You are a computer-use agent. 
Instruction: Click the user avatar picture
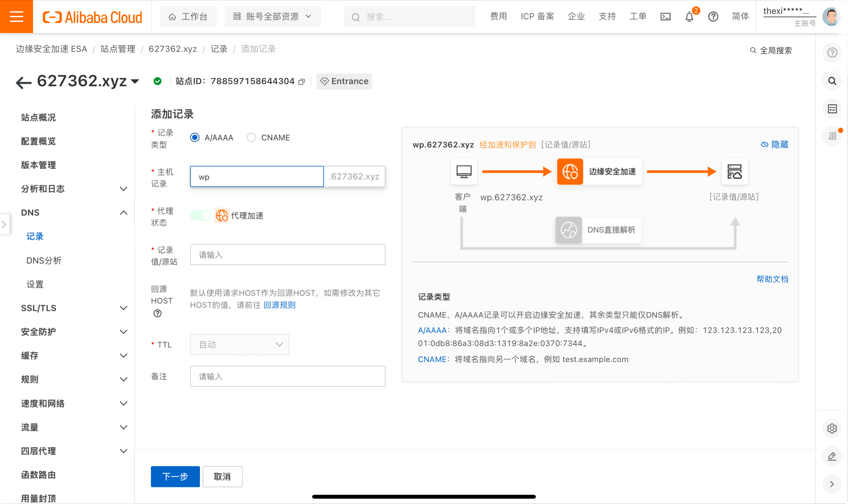tap(831, 17)
